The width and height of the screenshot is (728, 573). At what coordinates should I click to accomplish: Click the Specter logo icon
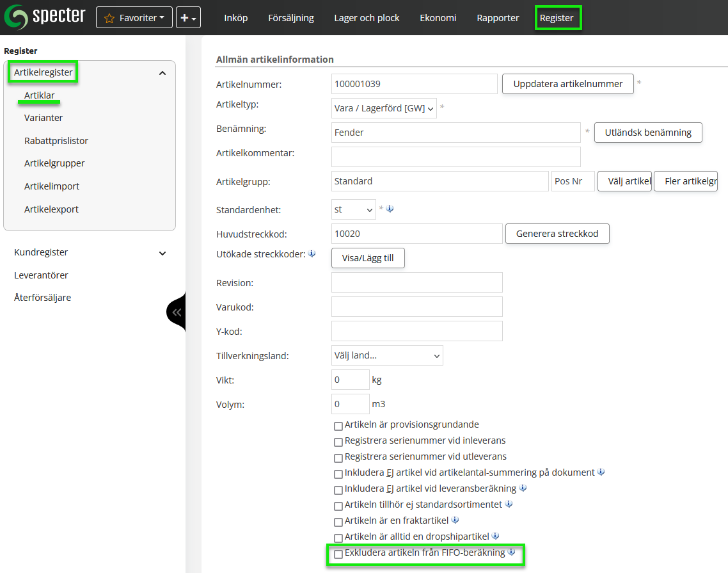pyautogui.click(x=17, y=17)
